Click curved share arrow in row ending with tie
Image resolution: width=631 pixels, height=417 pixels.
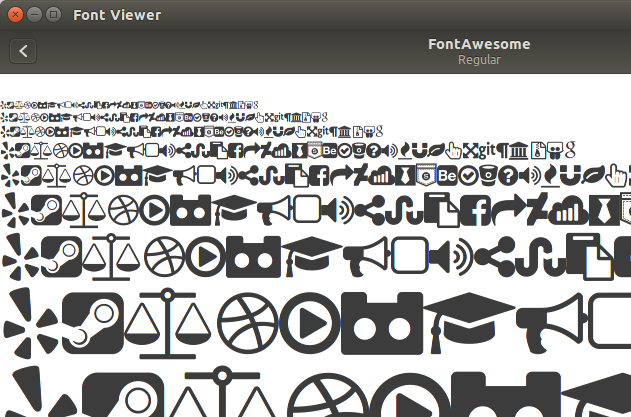pos(509,209)
